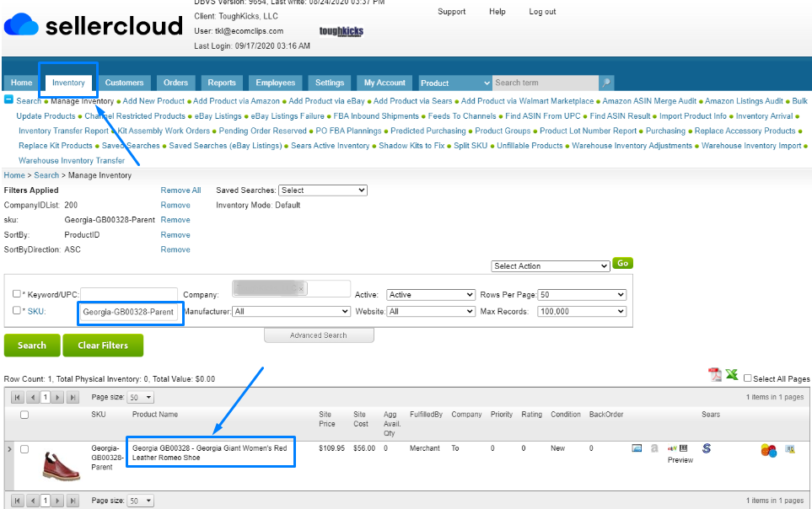Click the green Go button
The height and width of the screenshot is (509, 812).
622,263
